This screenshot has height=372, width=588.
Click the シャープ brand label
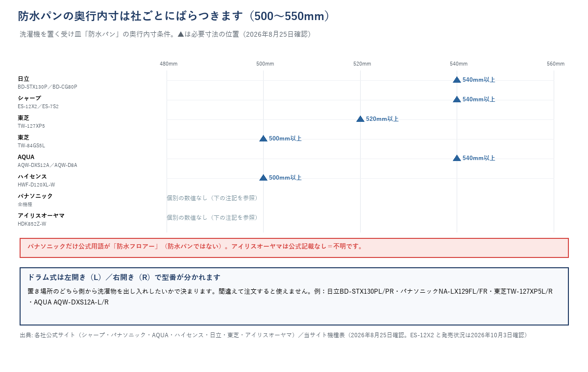(x=29, y=98)
